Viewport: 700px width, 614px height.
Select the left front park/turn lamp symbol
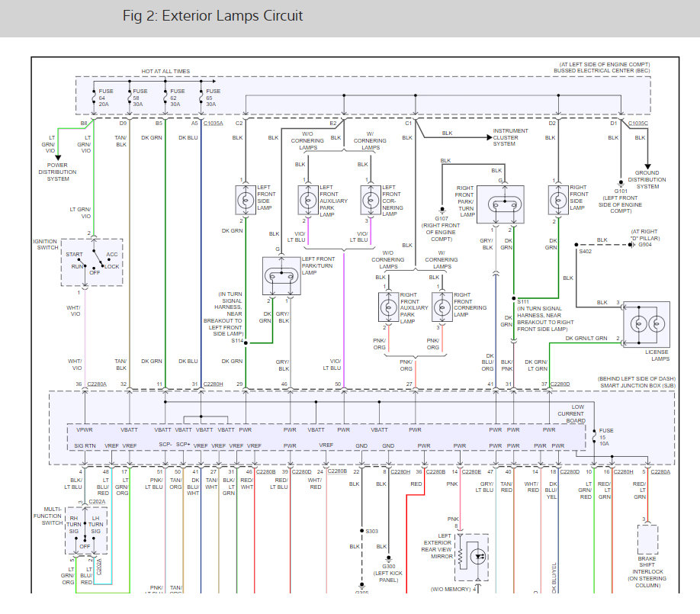pos(281,276)
